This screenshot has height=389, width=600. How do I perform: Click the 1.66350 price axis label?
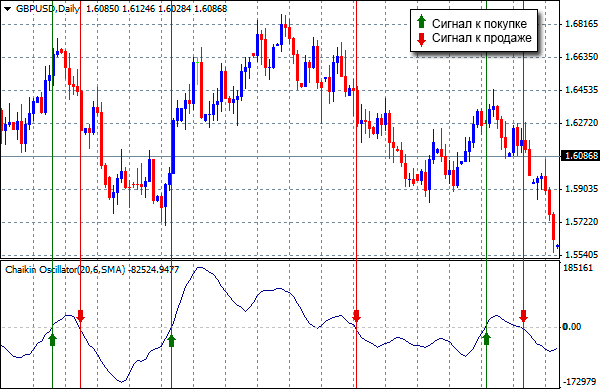click(581, 57)
